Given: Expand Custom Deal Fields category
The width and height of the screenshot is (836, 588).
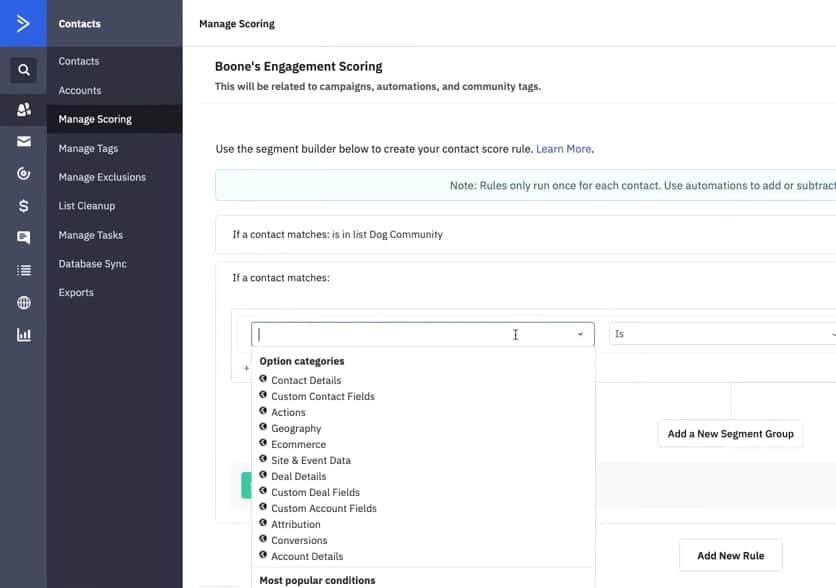Looking at the screenshot, I should coord(315,492).
